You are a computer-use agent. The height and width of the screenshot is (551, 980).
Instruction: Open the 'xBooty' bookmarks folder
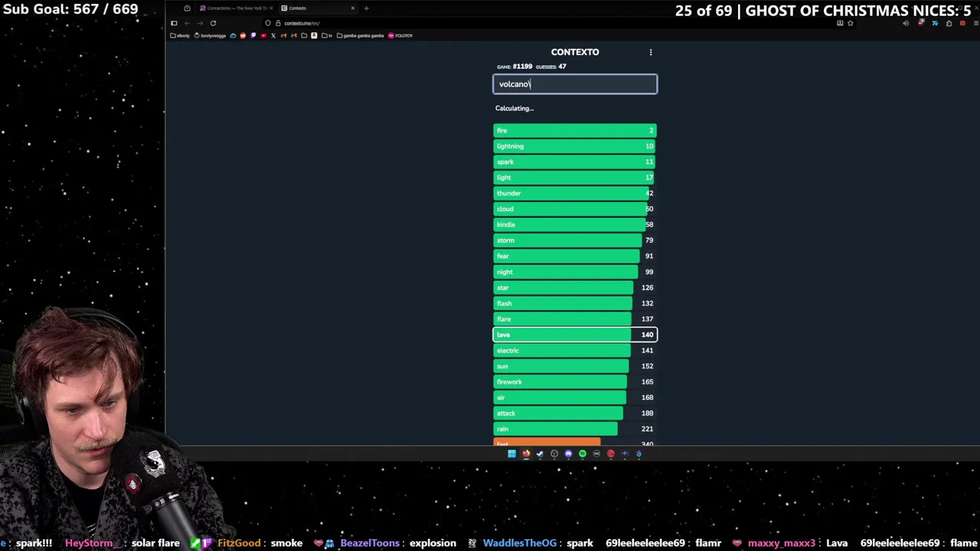pyautogui.click(x=179, y=35)
